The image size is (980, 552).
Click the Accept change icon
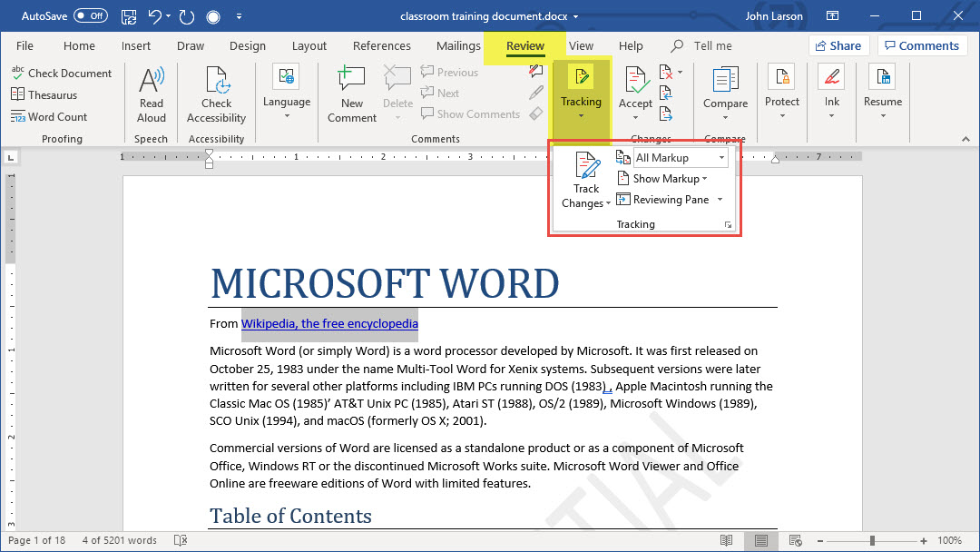pos(635,82)
